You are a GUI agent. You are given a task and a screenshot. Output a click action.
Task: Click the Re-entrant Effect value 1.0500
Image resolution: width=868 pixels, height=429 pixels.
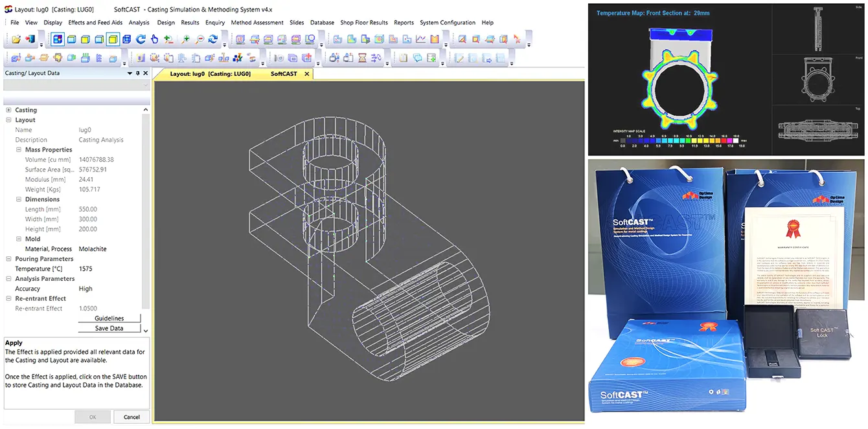(x=88, y=309)
